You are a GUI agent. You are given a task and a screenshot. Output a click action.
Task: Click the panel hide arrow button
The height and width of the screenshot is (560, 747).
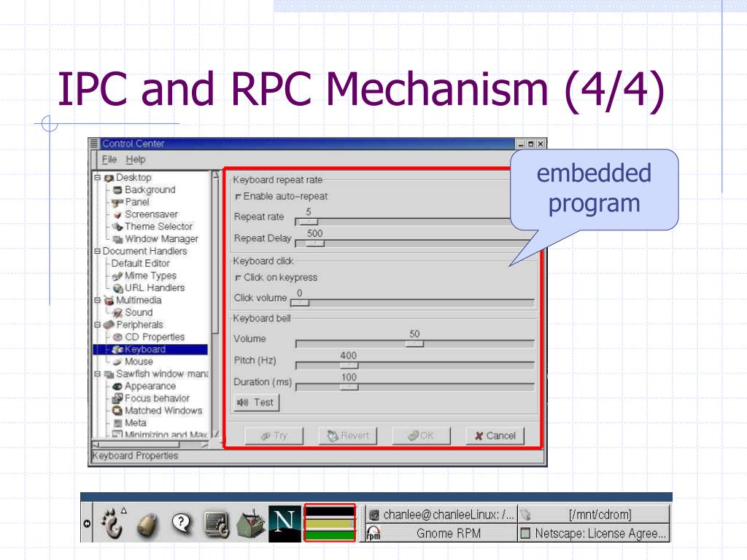pos(87,524)
